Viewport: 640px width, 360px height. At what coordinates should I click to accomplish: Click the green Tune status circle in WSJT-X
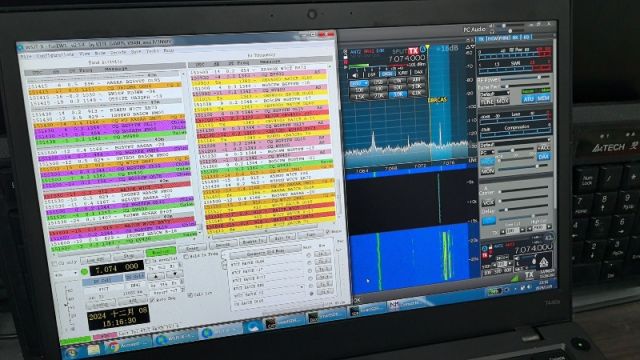(x=84, y=272)
